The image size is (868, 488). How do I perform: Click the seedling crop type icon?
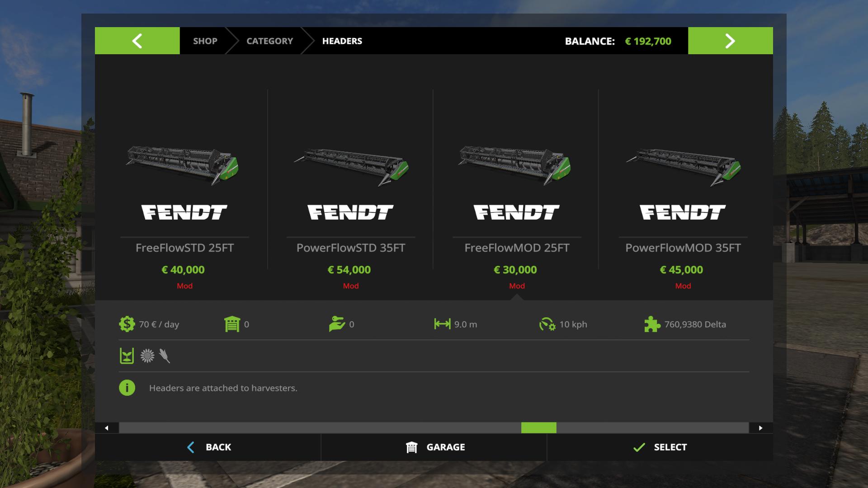pyautogui.click(x=127, y=356)
